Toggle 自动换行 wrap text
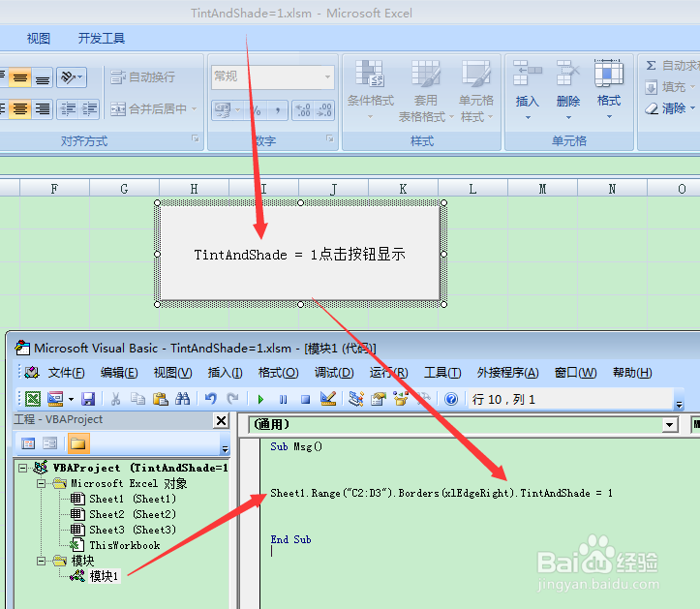Viewport: 700px width, 609px height. click(143, 77)
